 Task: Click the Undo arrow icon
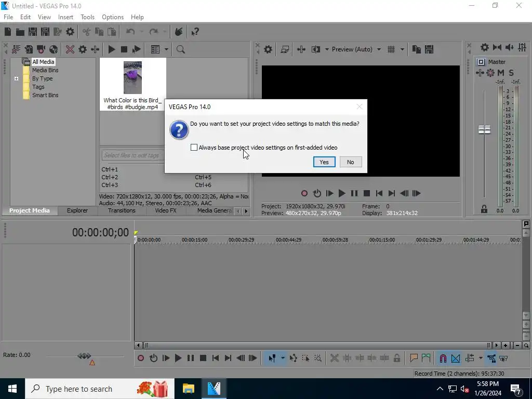130,32
